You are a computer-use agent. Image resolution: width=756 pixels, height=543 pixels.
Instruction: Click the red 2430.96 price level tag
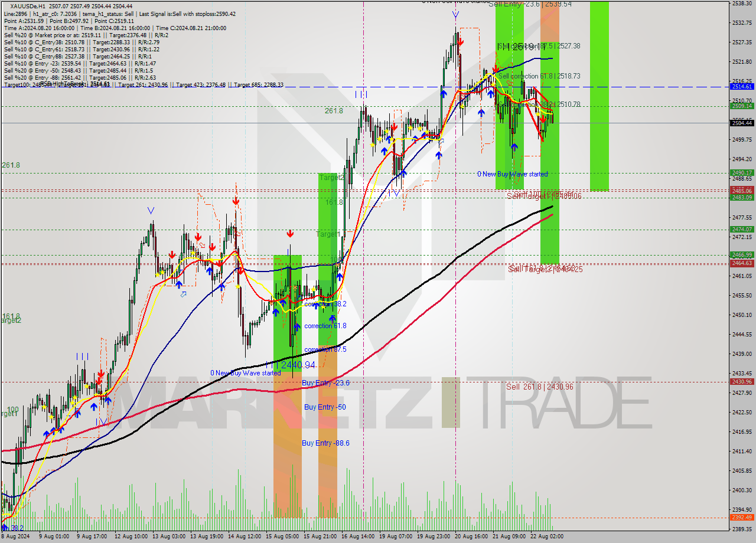[x=742, y=382]
